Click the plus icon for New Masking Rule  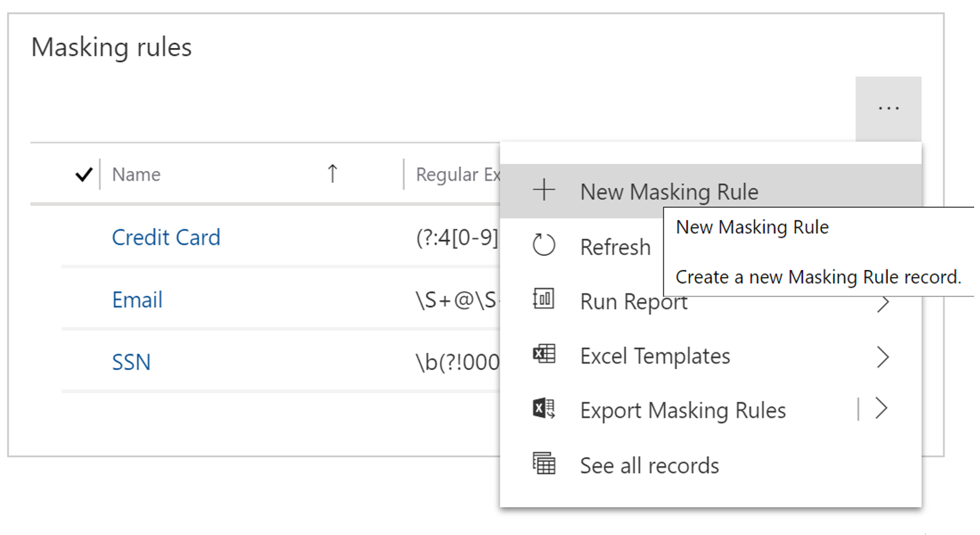(x=544, y=190)
